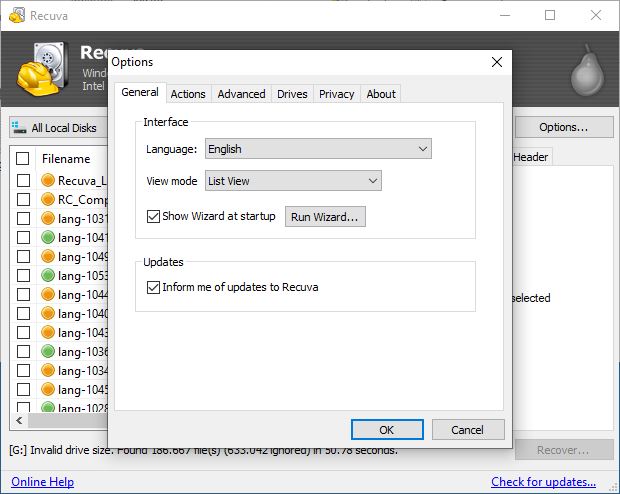Click the orange status icon beside lang-1044
The image size is (620, 494).
click(x=48, y=294)
